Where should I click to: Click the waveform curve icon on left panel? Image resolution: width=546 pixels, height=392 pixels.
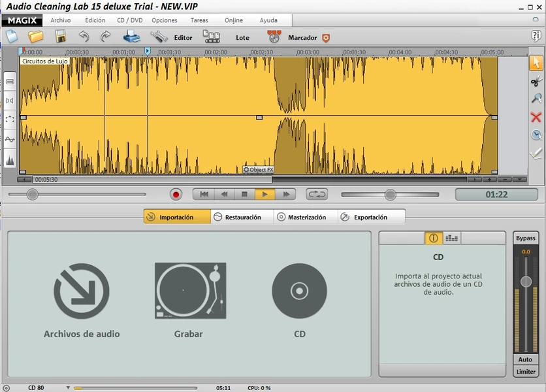(x=10, y=139)
